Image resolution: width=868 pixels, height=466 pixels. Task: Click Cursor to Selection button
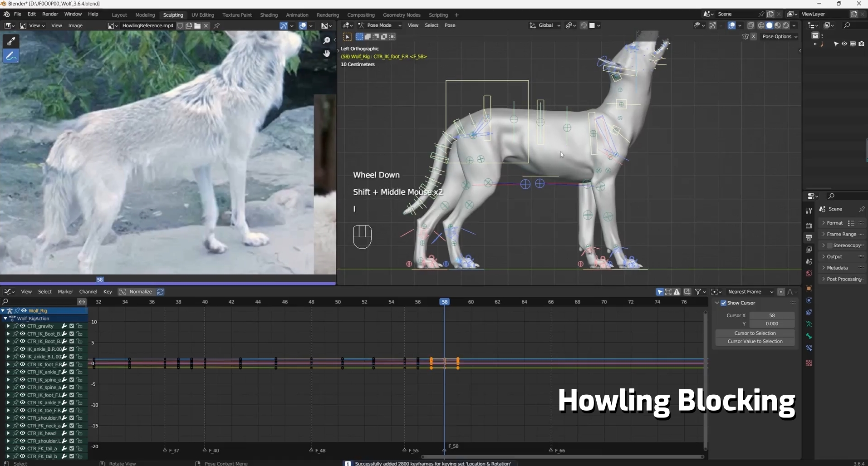755,333
